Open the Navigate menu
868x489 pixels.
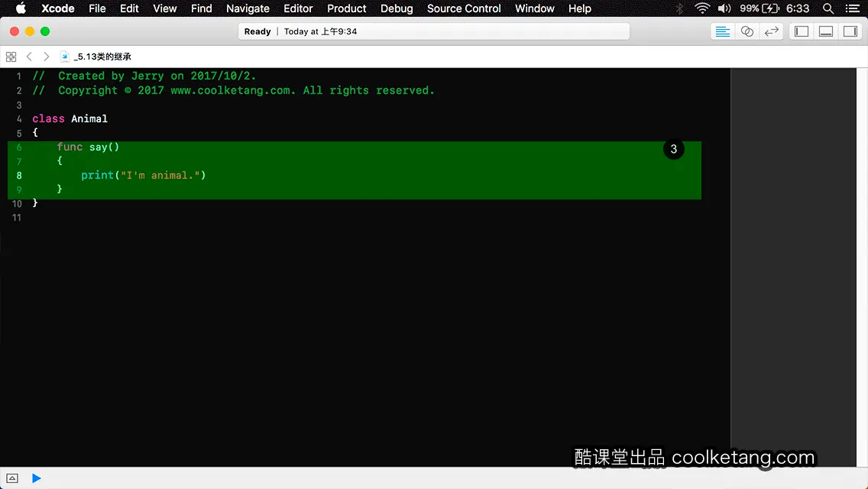click(248, 8)
